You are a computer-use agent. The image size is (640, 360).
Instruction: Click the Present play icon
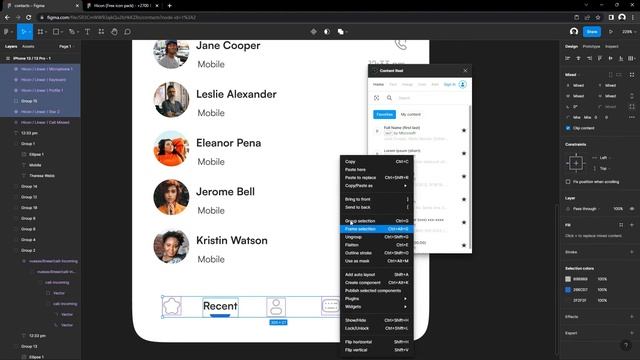click(x=611, y=32)
